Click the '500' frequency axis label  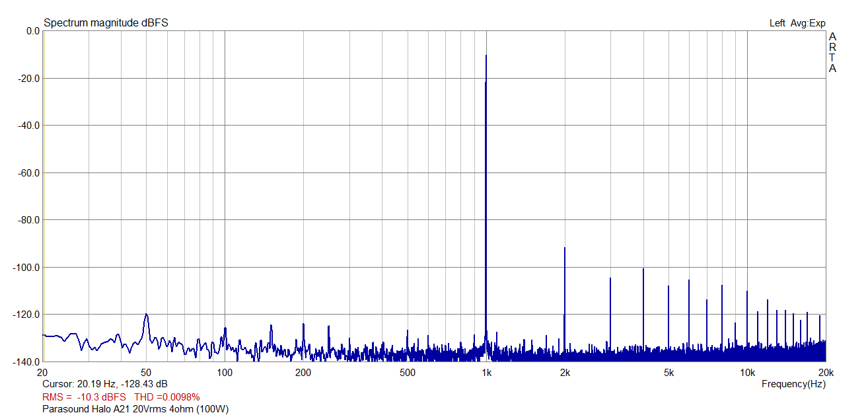point(408,373)
